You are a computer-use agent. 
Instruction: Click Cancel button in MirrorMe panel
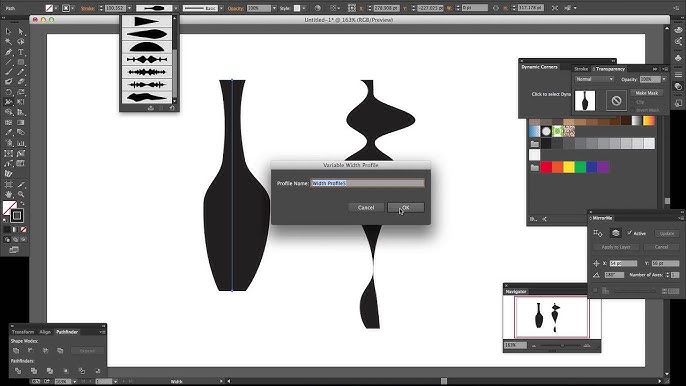click(x=661, y=247)
